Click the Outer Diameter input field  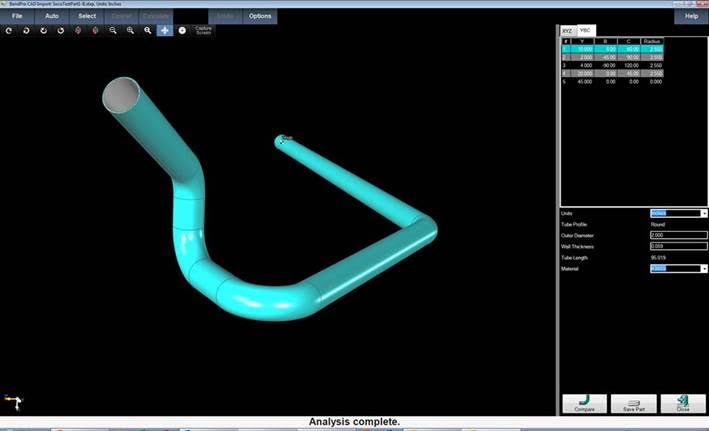click(678, 235)
